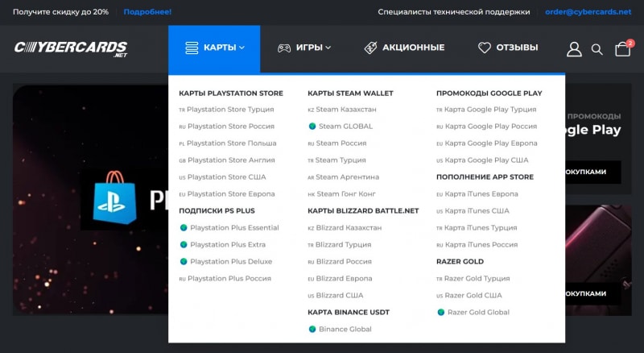Choose Blizzard Турция
Image resolution: width=644 pixels, height=353 pixels.
339,244
